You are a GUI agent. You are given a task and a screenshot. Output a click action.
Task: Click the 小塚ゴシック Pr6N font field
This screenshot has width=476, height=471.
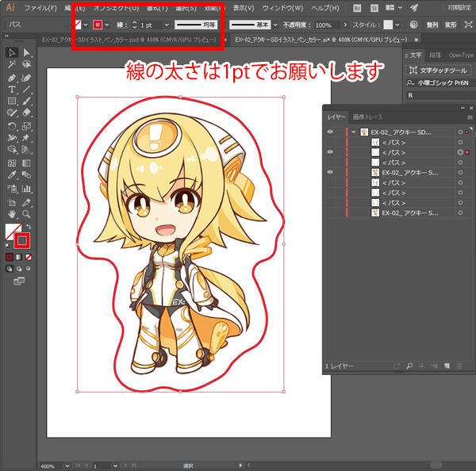(x=443, y=82)
